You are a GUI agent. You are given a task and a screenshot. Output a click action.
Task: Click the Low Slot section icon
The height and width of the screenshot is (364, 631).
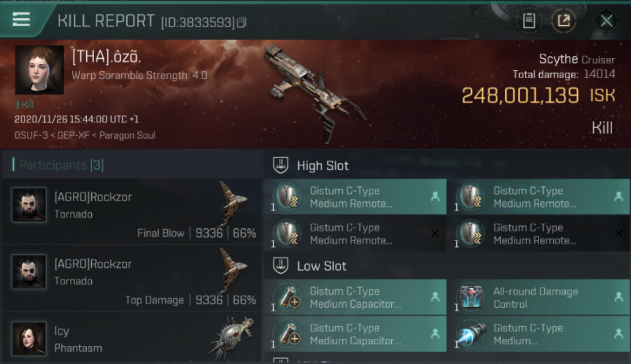click(281, 266)
